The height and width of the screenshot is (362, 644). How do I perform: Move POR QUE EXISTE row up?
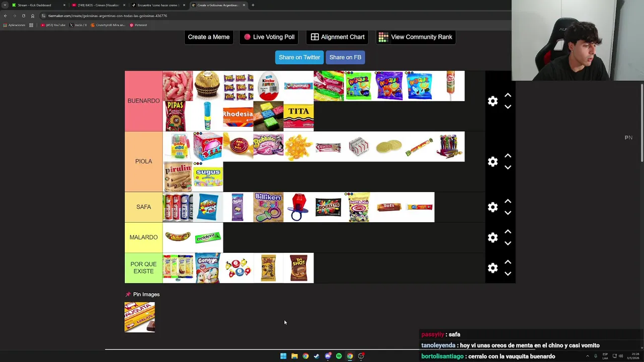(508, 262)
